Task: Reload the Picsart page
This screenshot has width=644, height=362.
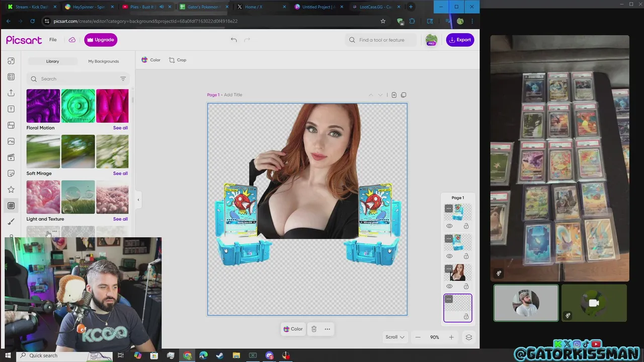Action: tap(33, 21)
